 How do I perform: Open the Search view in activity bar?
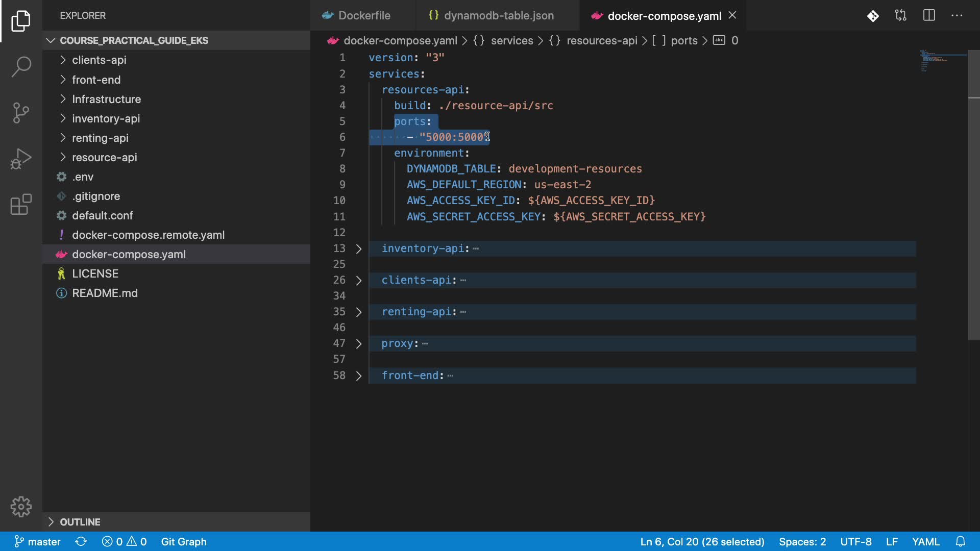[21, 67]
